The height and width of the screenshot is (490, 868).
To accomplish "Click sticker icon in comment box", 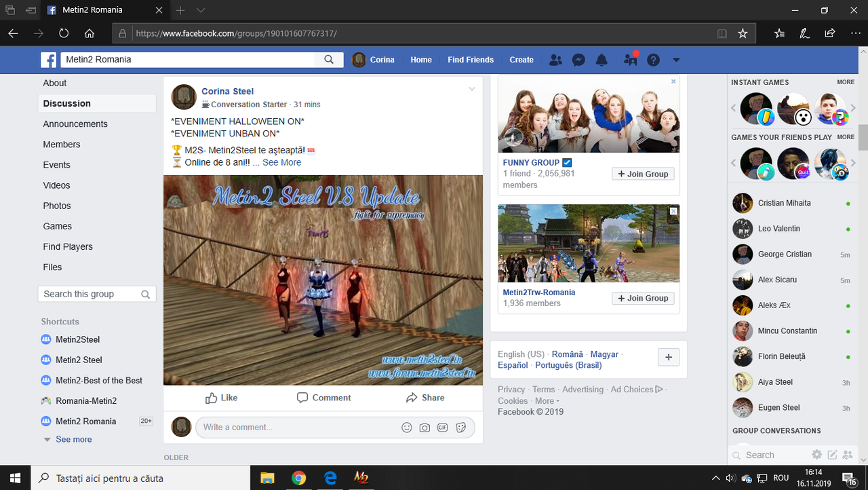I will pyautogui.click(x=461, y=428).
